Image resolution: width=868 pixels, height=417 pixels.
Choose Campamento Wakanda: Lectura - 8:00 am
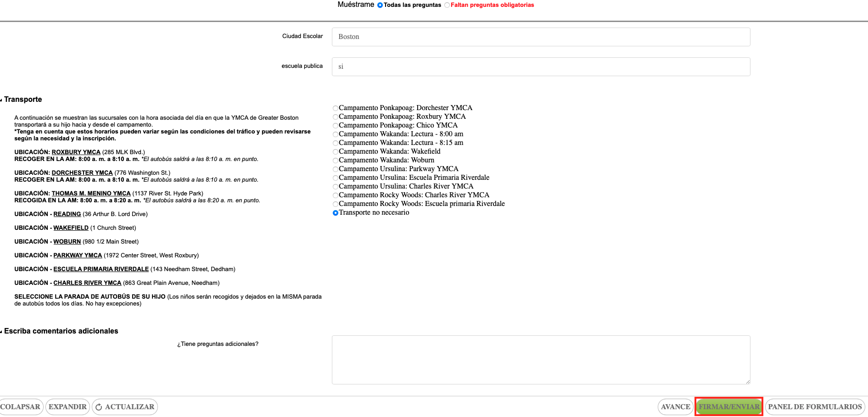(x=336, y=134)
